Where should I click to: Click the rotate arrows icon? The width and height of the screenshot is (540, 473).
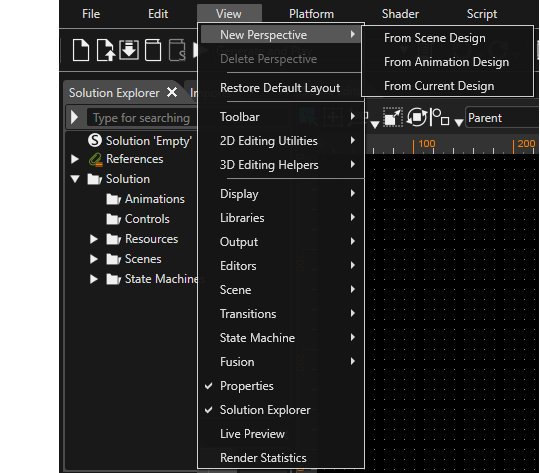coord(417,117)
